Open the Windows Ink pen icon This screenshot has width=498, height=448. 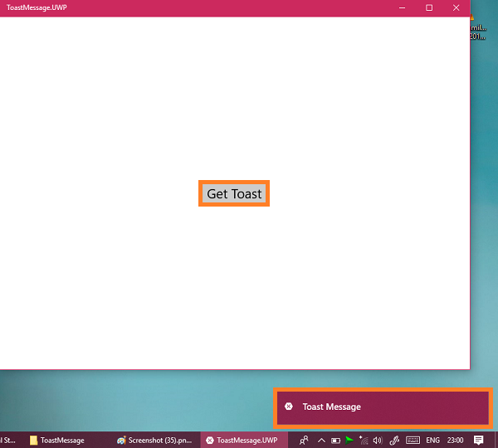pyautogui.click(x=394, y=440)
